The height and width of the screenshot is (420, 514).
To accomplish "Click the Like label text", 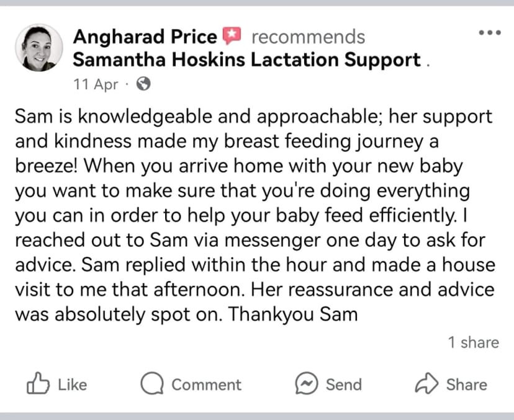I will (73, 384).
